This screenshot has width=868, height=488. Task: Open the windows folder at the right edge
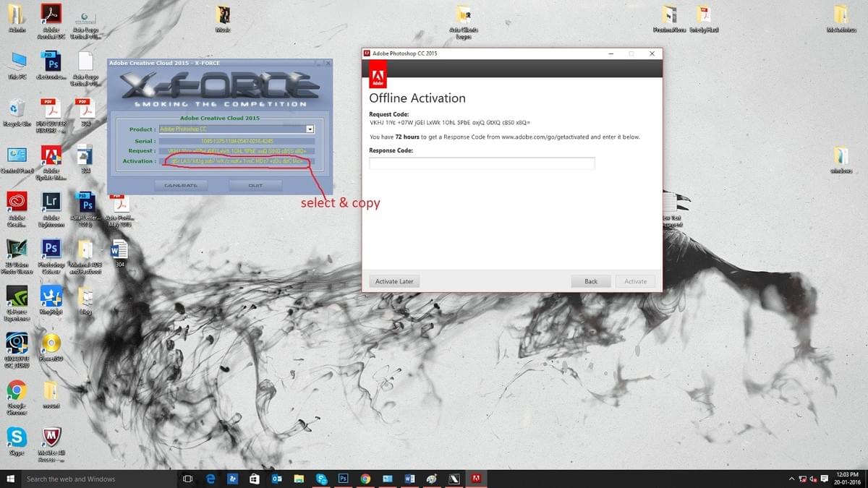tap(841, 159)
